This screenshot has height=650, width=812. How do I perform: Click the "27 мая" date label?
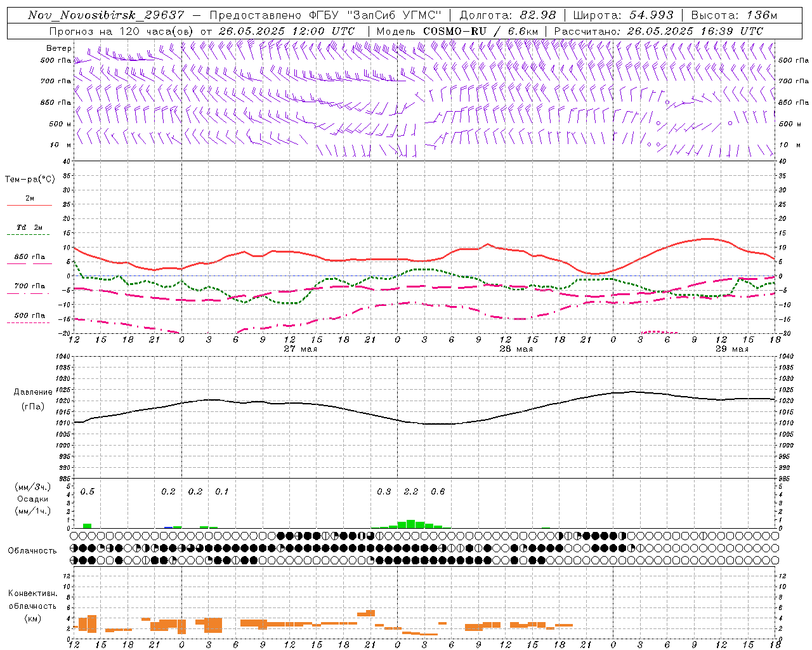(300, 349)
